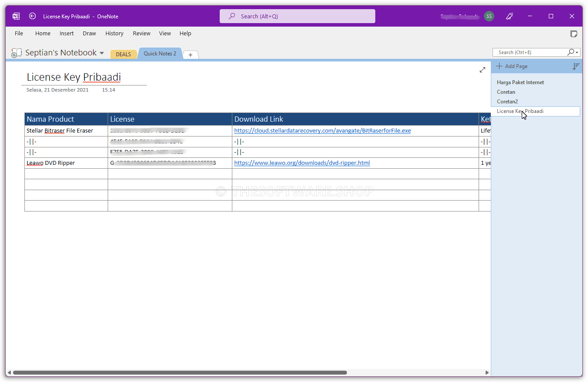The height and width of the screenshot is (382, 588).
Task: Click horizontal scrollbar left arrow
Action: pyautogui.click(x=9, y=372)
